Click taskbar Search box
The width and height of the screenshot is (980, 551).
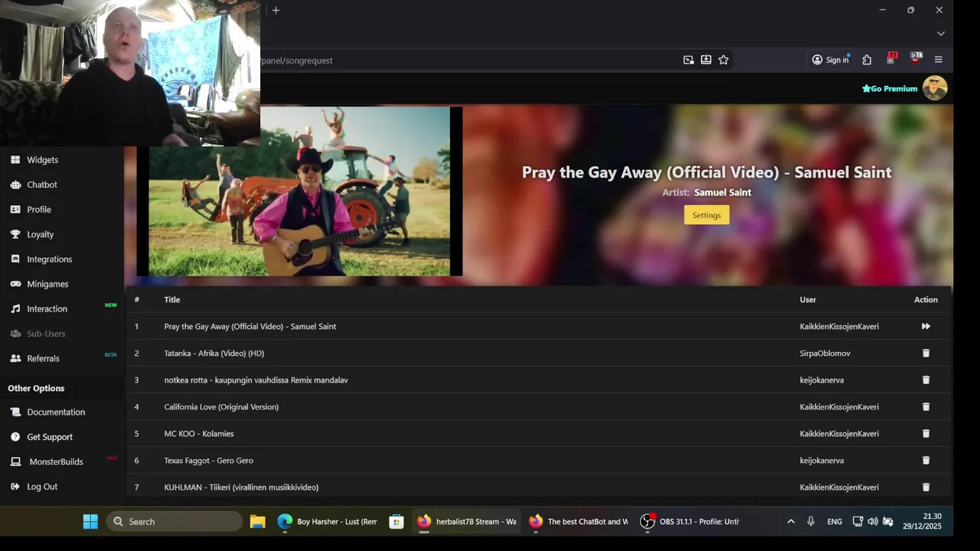tap(175, 521)
